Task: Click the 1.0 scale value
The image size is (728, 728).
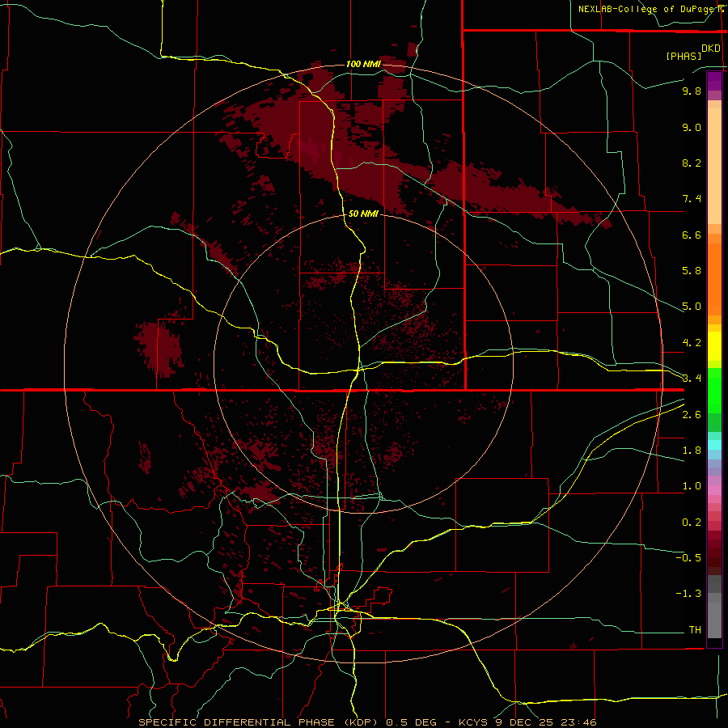Action: coord(692,486)
